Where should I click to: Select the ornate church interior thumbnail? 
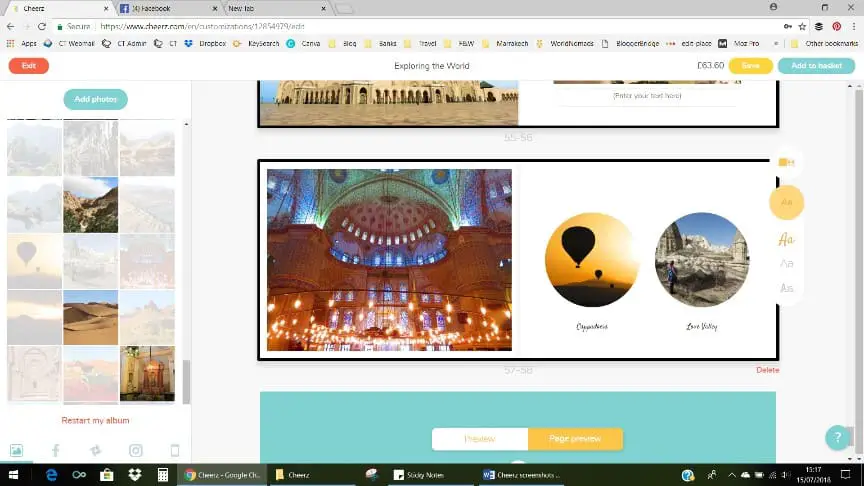(x=147, y=374)
